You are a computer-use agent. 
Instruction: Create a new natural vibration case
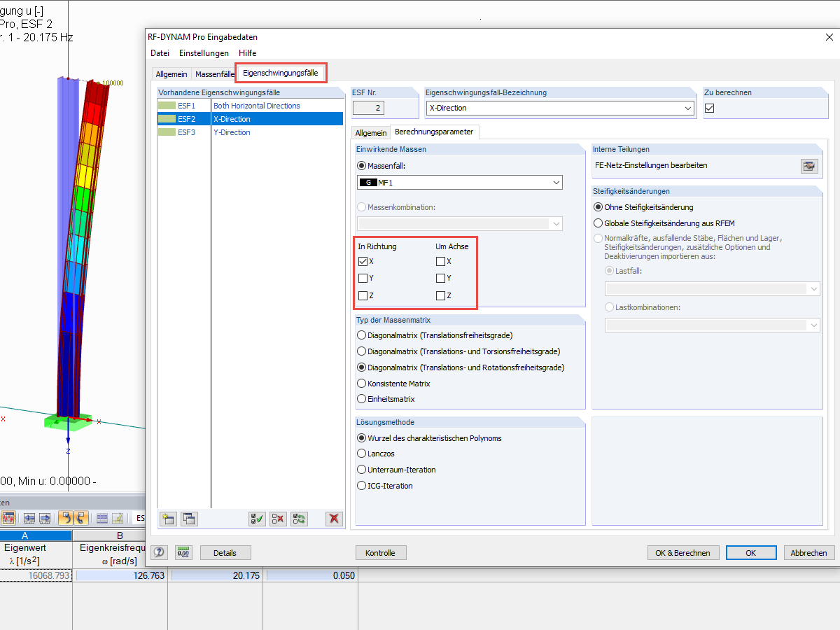[168, 519]
